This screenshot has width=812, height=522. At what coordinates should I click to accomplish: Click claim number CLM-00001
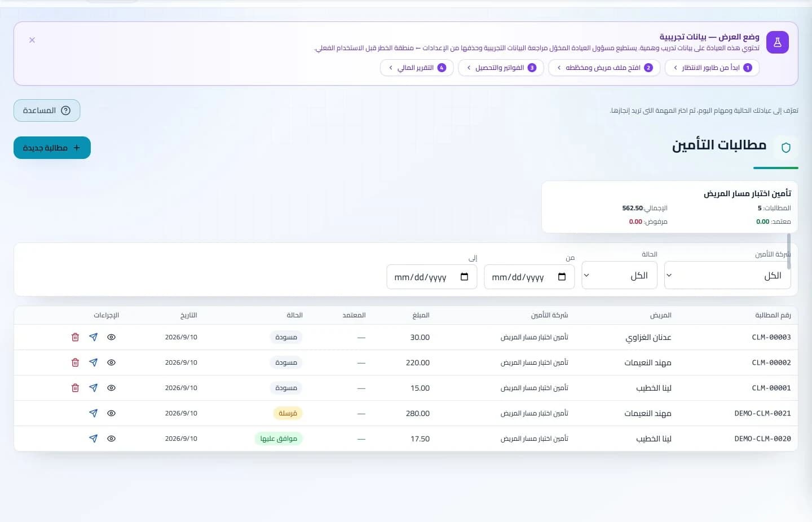771,388
